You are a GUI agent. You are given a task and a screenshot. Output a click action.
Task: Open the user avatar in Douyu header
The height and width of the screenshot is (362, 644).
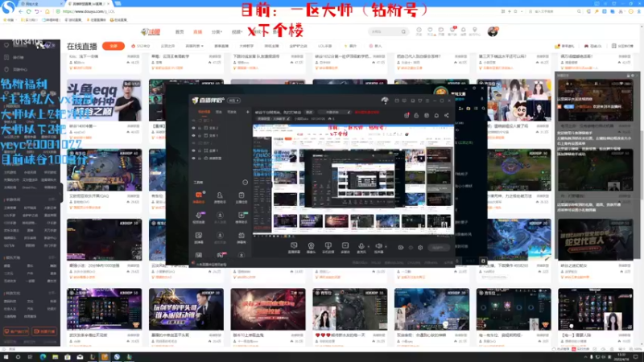(493, 31)
